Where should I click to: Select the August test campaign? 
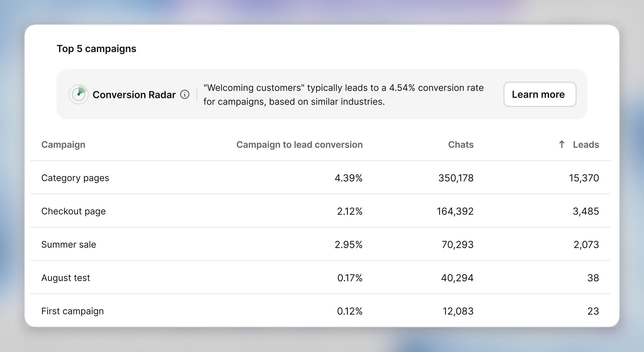coord(65,278)
